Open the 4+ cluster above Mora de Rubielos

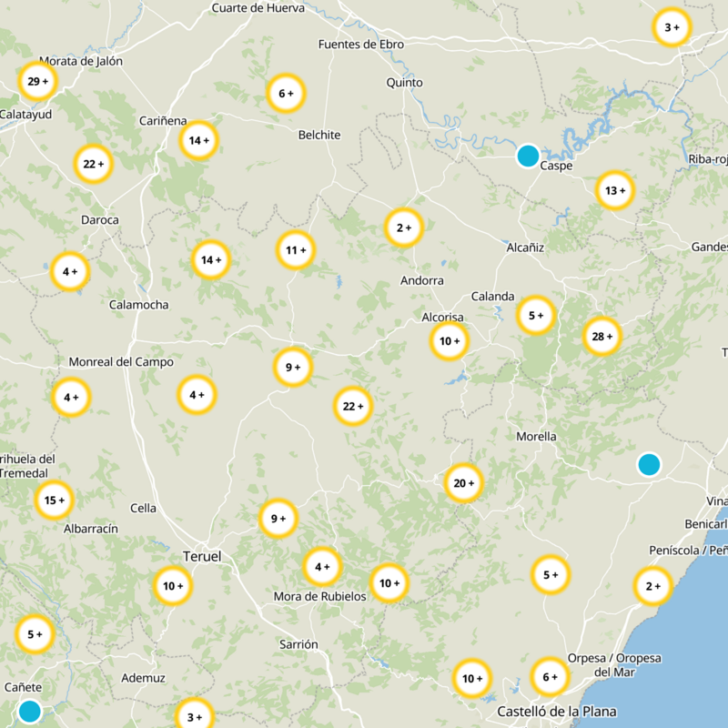[x=322, y=567]
